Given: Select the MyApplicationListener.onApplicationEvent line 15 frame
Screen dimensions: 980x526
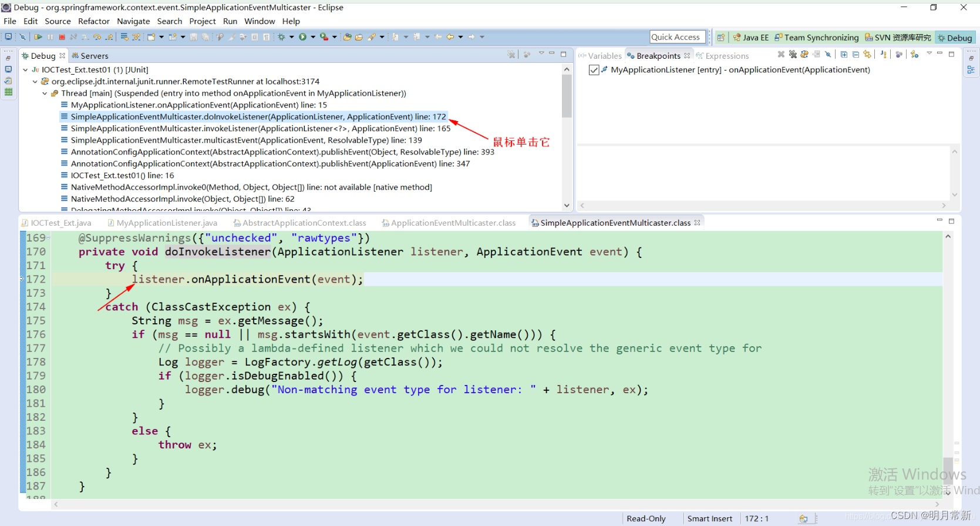Looking at the screenshot, I should pyautogui.click(x=194, y=105).
